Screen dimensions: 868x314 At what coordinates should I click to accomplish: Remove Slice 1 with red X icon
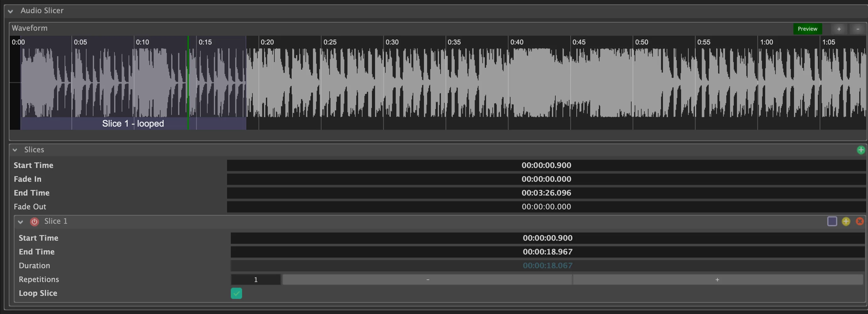point(860,221)
